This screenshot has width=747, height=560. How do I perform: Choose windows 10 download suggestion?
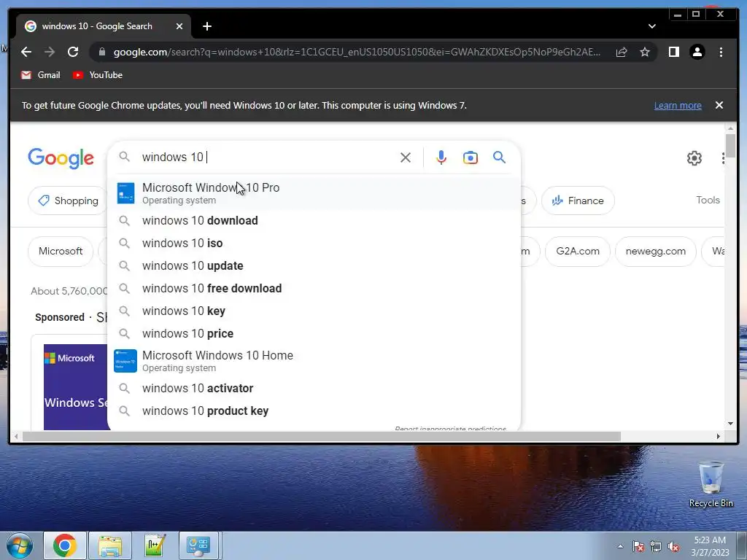[x=314, y=220]
